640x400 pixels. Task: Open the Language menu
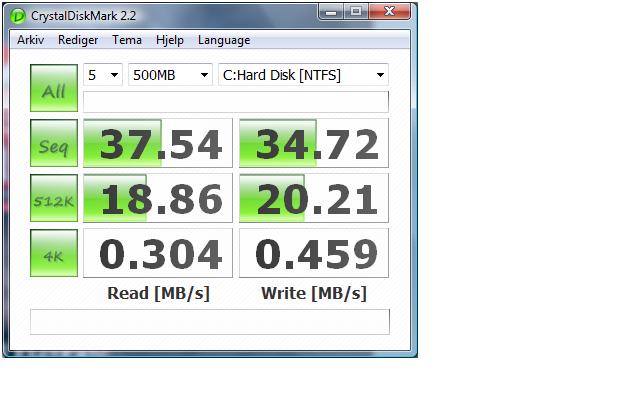(x=224, y=40)
